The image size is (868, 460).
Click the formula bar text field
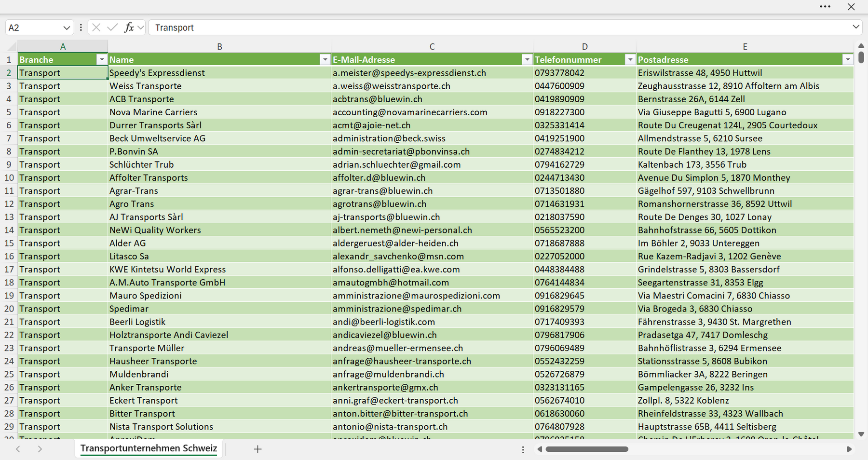pos(499,27)
